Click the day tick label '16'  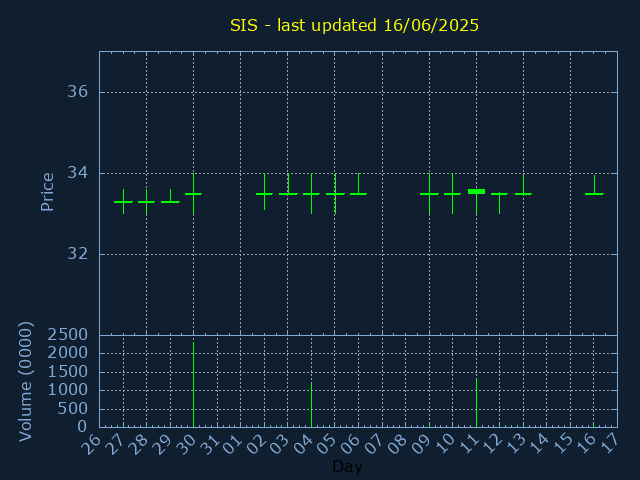(x=586, y=444)
